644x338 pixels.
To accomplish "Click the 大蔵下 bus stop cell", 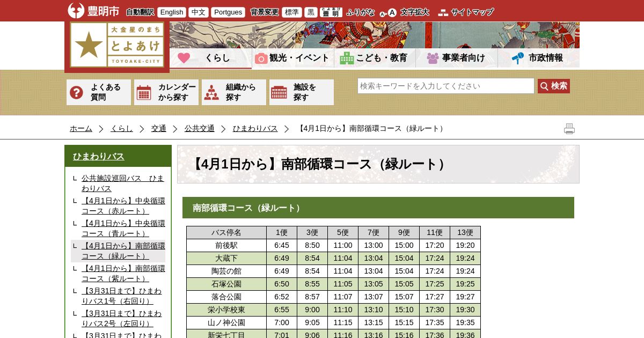I will (x=226, y=258).
